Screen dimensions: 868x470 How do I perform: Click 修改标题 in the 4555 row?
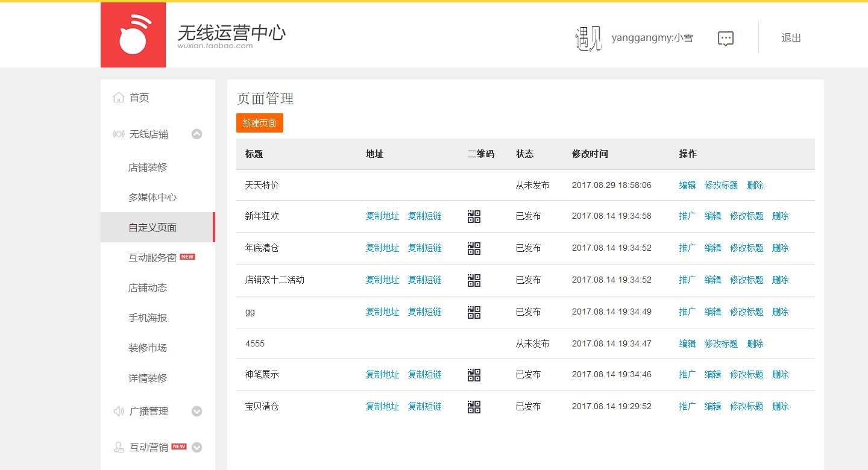point(721,344)
